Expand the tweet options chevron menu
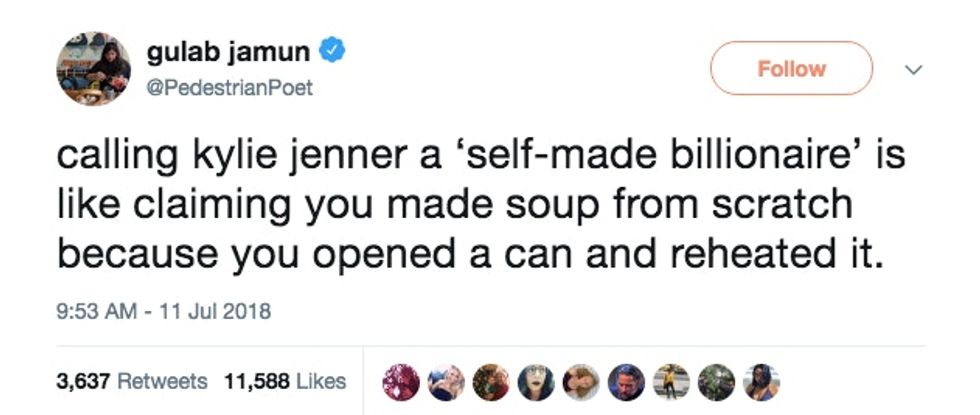The image size is (980, 415). [x=911, y=70]
